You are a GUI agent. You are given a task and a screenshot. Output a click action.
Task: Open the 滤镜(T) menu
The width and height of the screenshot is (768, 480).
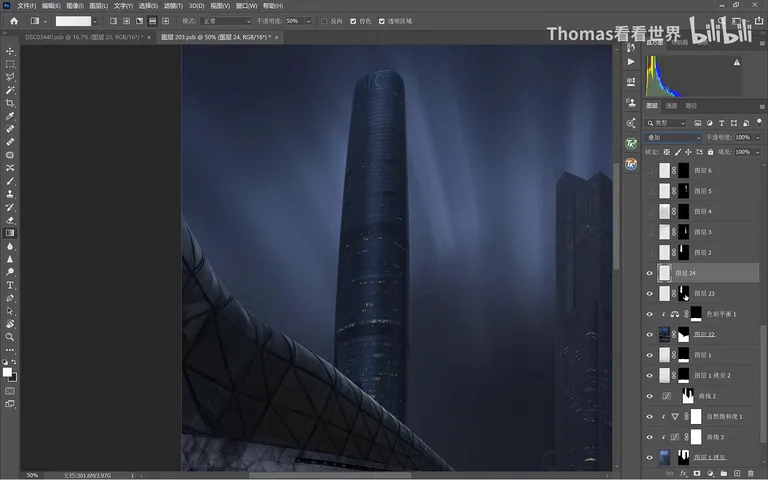(x=173, y=6)
